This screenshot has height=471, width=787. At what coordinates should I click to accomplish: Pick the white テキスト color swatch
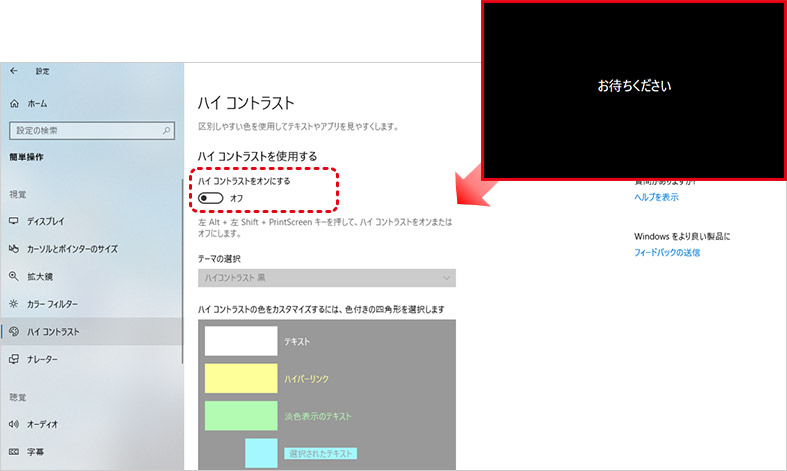[241, 341]
